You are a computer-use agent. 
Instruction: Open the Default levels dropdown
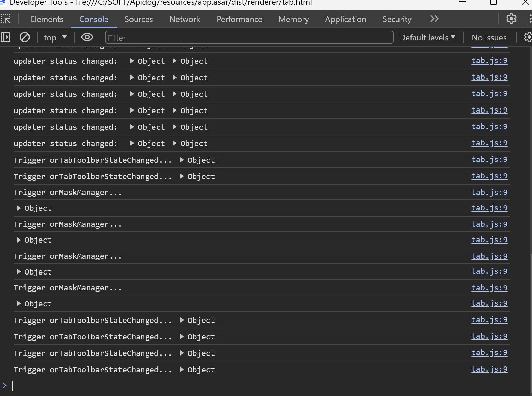click(x=427, y=37)
